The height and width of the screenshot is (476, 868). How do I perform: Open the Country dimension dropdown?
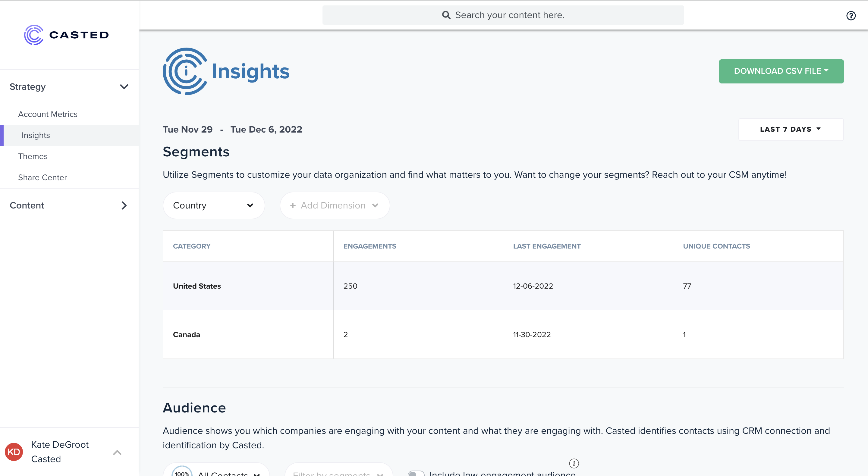point(214,205)
